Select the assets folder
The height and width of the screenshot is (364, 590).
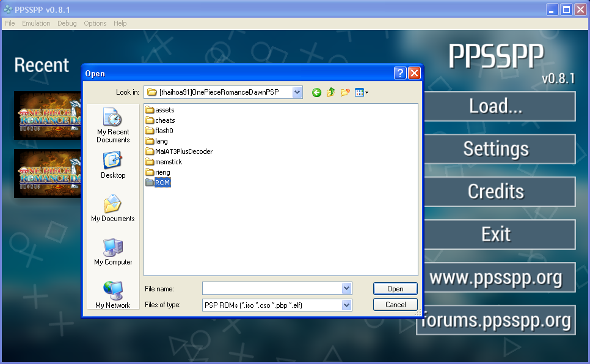[160, 110]
